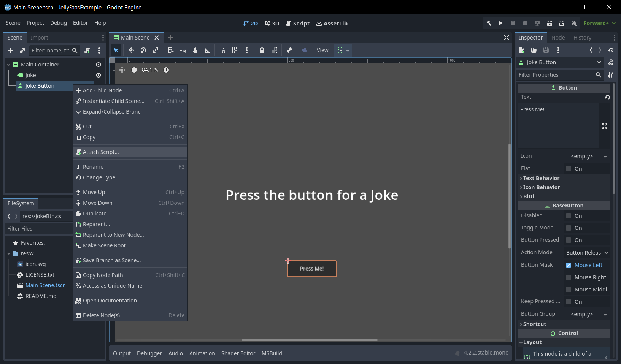This screenshot has height=364, width=621.
Task: Open the View menu button
Action: [322, 50]
